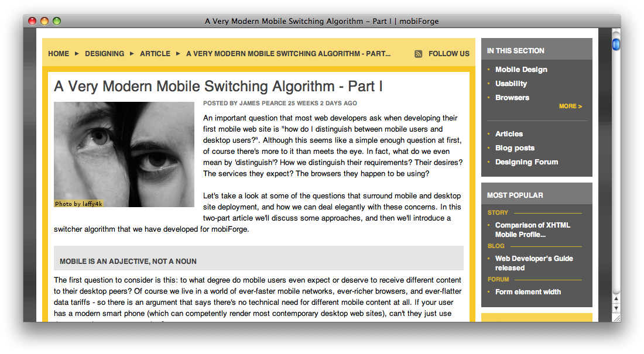Viewport: 644px width, 354px height.
Task: Click the RSS feed icon
Action: 418,54
